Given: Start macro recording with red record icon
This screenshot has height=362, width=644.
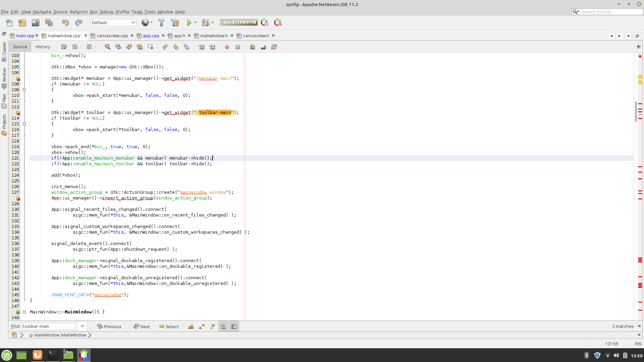Looking at the screenshot, I should [227, 47].
